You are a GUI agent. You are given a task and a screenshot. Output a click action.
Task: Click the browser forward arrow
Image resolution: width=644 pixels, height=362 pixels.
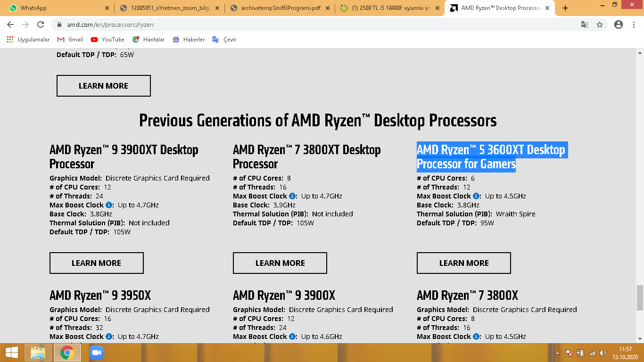point(25,25)
